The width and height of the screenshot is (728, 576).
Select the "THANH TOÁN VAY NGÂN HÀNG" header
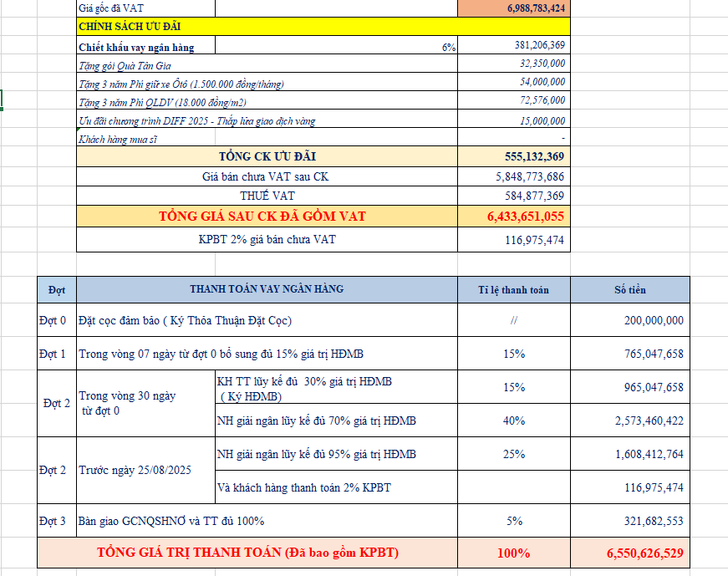[267, 290]
